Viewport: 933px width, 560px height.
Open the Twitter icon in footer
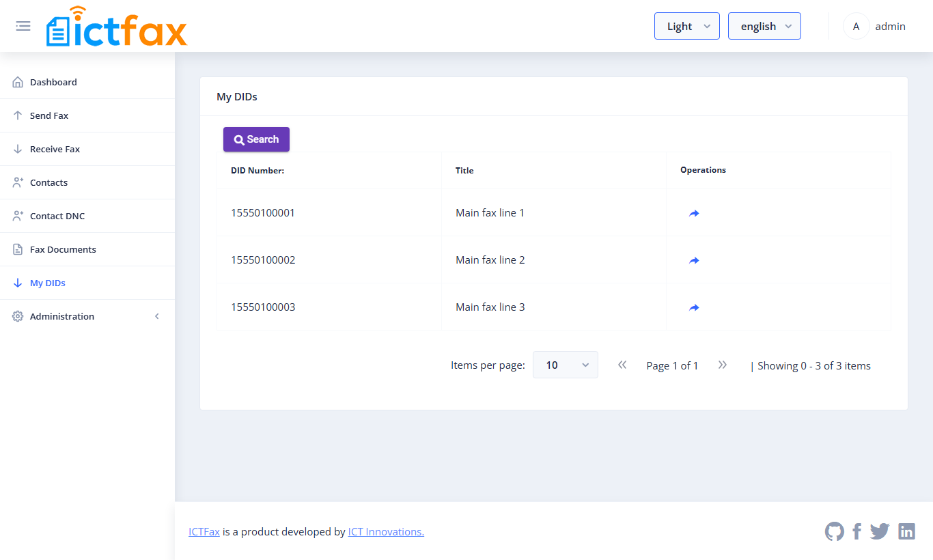pos(880,531)
